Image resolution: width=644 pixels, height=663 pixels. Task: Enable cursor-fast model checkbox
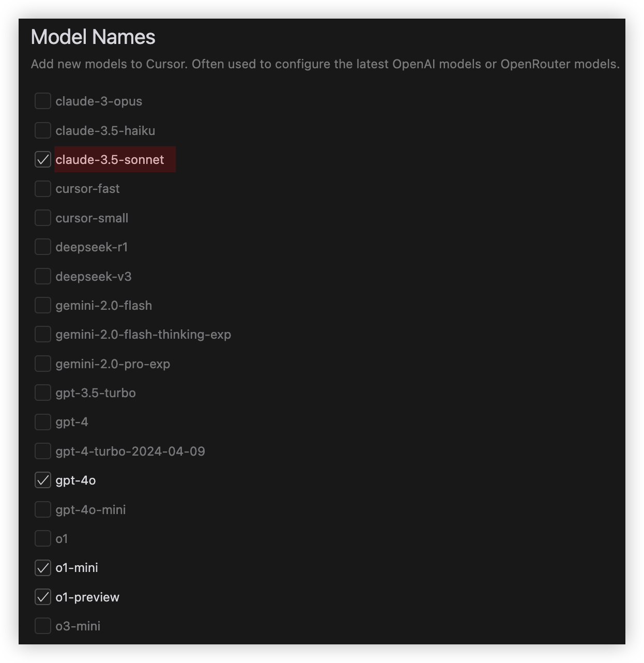pyautogui.click(x=43, y=189)
